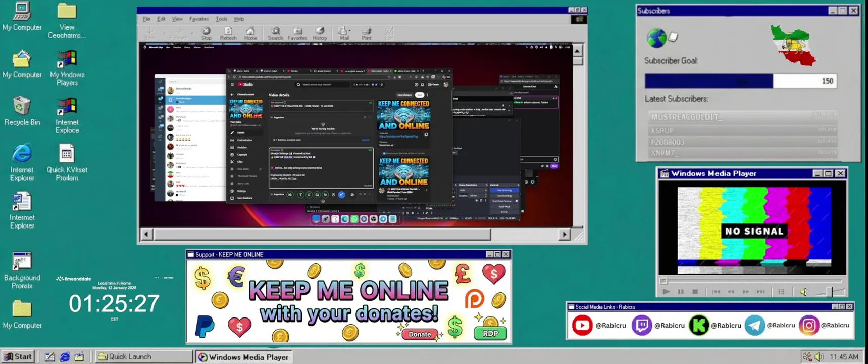Click the volume speaker icon in system tray
The width and height of the screenshot is (868, 364).
click(819, 357)
